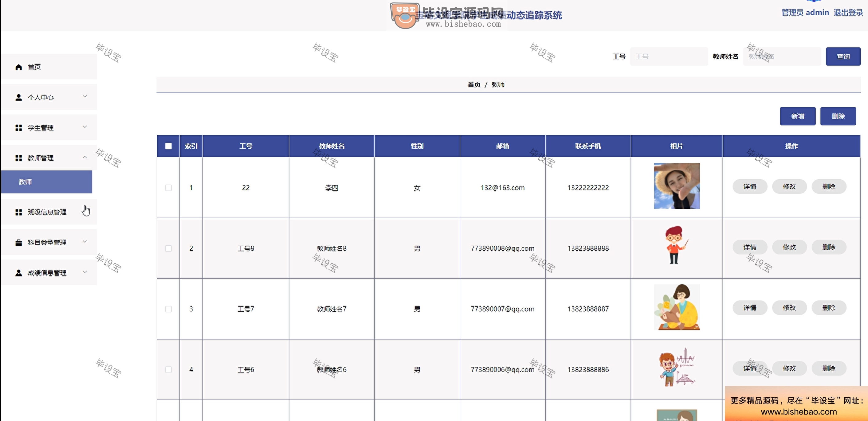Screen dimensions: 868x421
Task: Check the row checkbox for 教师姓名8
Action: [x=168, y=248]
